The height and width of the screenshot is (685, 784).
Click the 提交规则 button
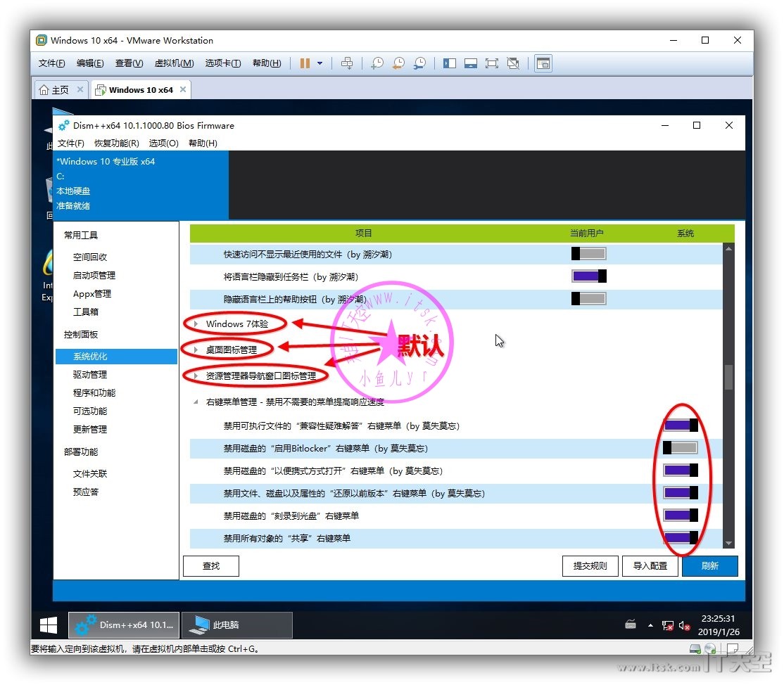coord(590,566)
